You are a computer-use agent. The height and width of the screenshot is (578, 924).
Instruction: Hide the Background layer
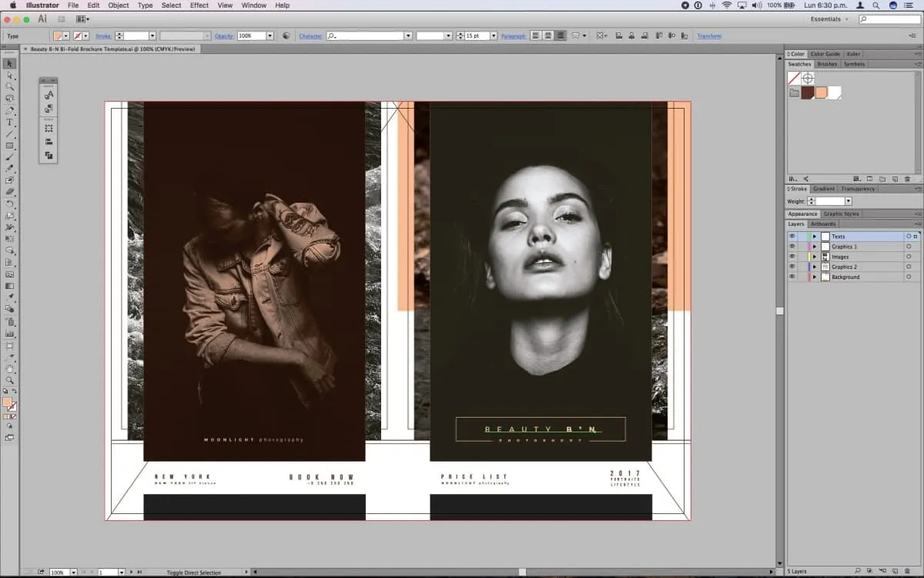[792, 277]
